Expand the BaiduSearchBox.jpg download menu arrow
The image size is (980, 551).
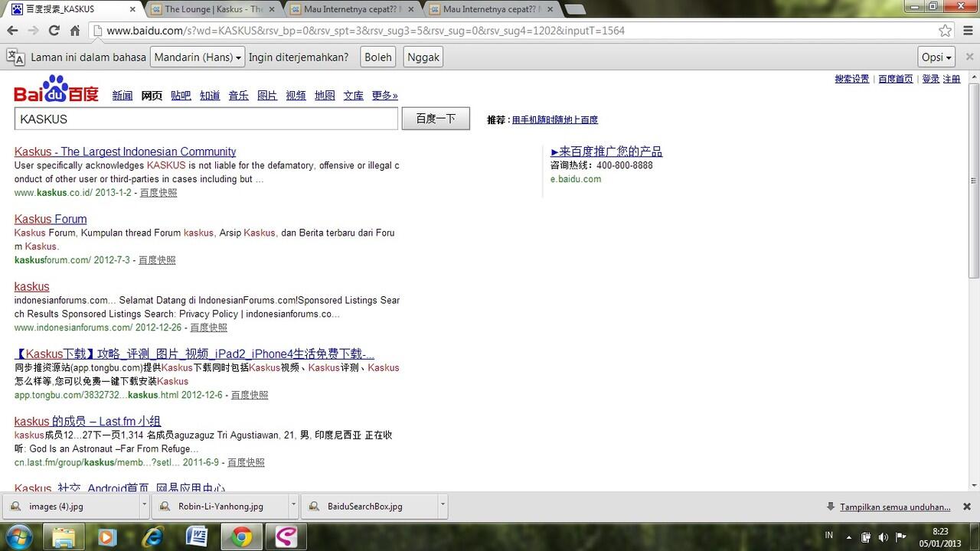click(443, 507)
